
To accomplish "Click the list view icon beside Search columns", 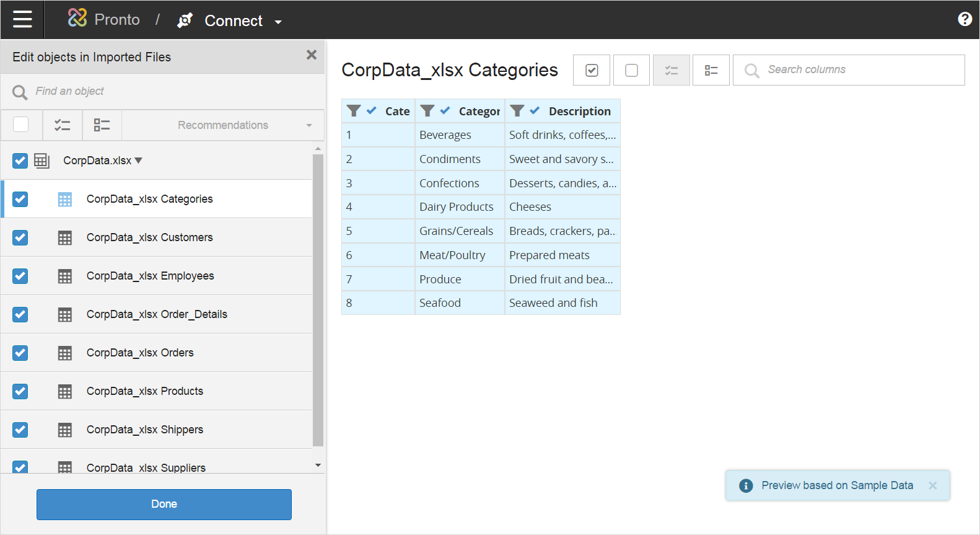I will [711, 70].
